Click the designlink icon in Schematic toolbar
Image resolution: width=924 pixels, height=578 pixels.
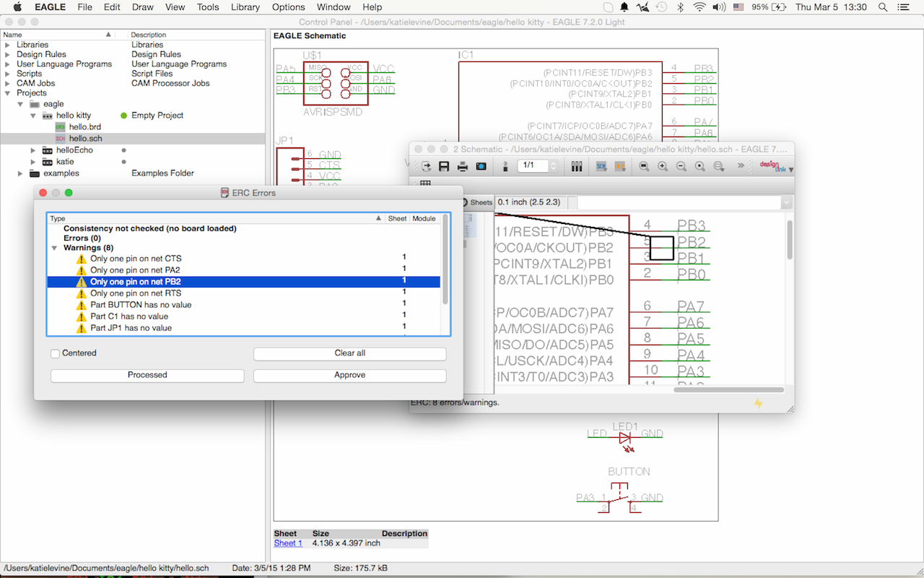(x=772, y=166)
